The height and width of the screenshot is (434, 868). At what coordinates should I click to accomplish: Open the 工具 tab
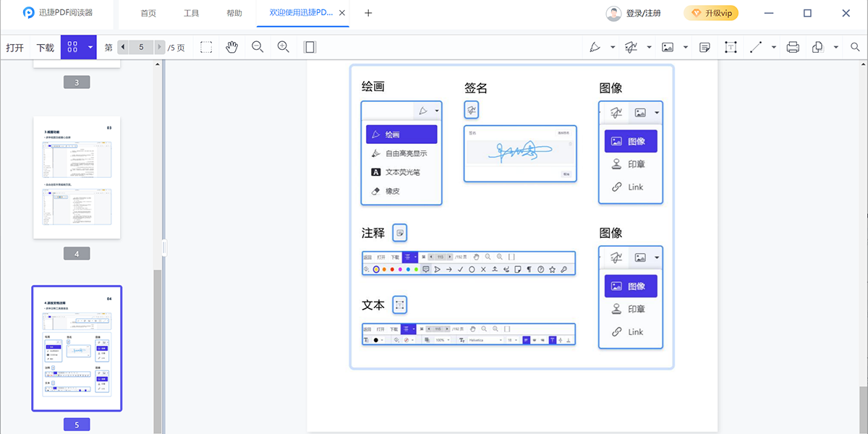point(192,13)
